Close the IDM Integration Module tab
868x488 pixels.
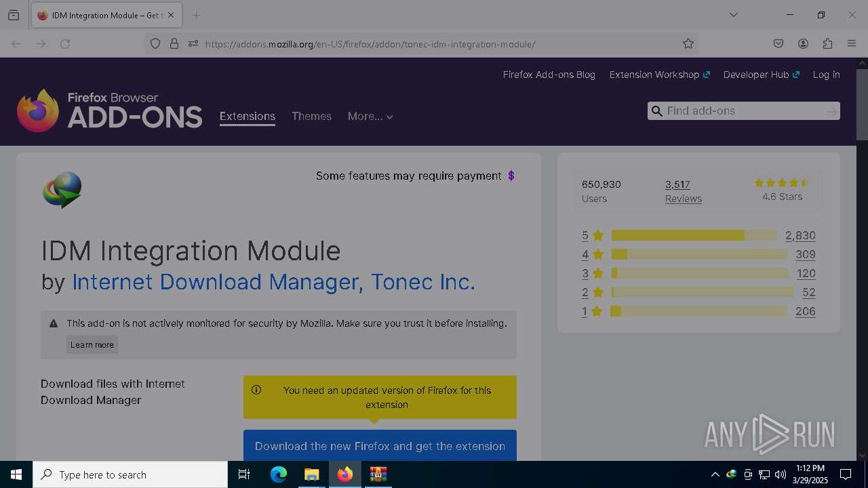coord(171,15)
